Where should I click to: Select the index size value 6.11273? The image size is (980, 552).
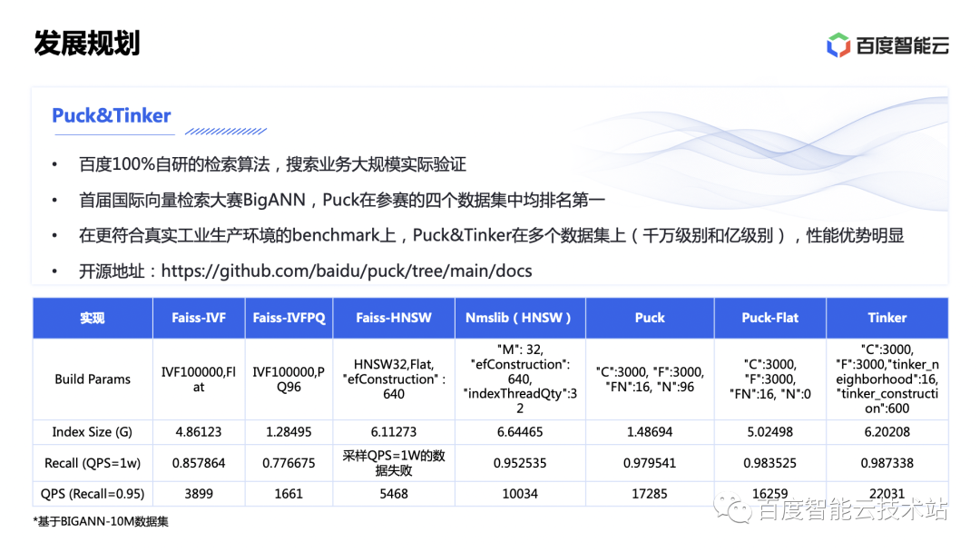coord(394,432)
